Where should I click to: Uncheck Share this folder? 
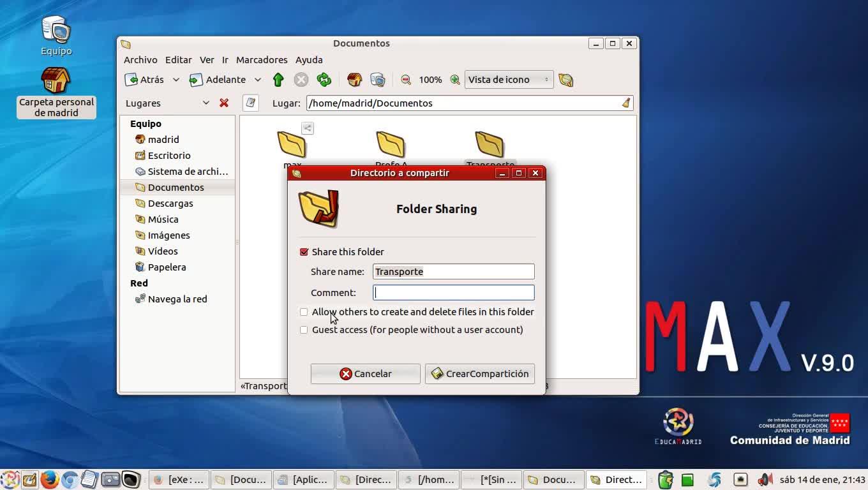304,252
